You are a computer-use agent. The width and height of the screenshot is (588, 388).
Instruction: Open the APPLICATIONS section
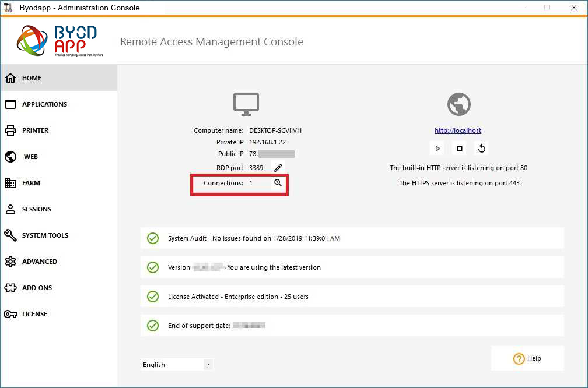(59, 104)
